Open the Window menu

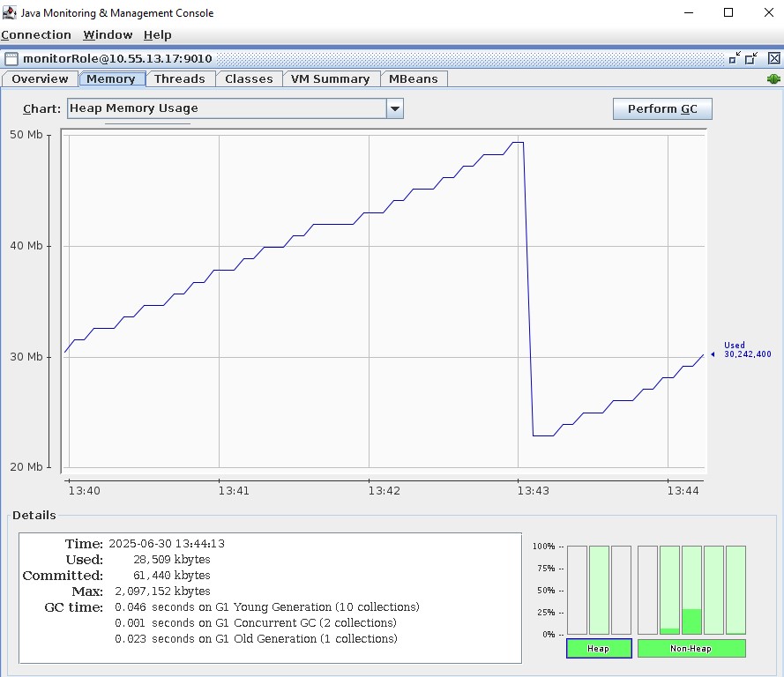point(108,35)
